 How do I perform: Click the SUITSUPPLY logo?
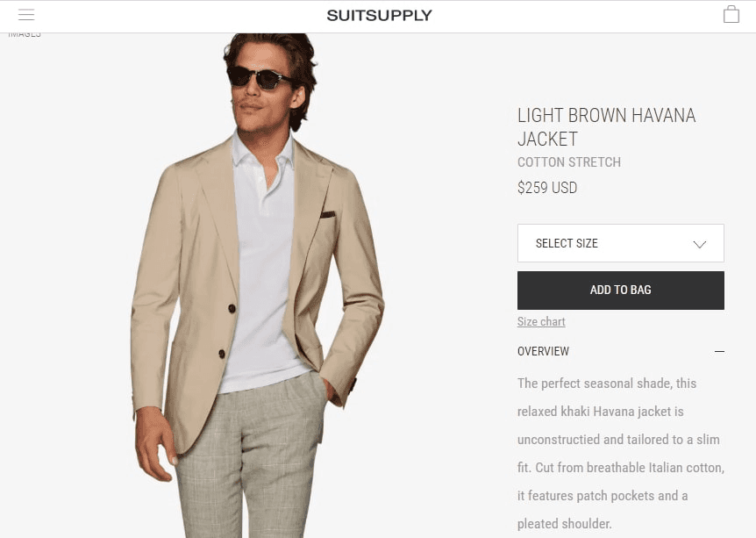pos(379,15)
